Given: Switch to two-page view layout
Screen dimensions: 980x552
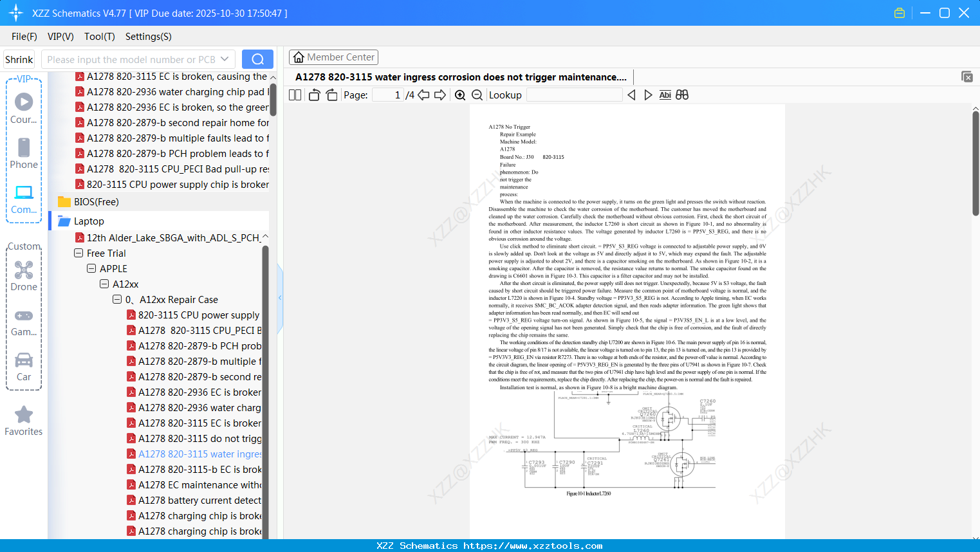Looking at the screenshot, I should click(x=295, y=95).
